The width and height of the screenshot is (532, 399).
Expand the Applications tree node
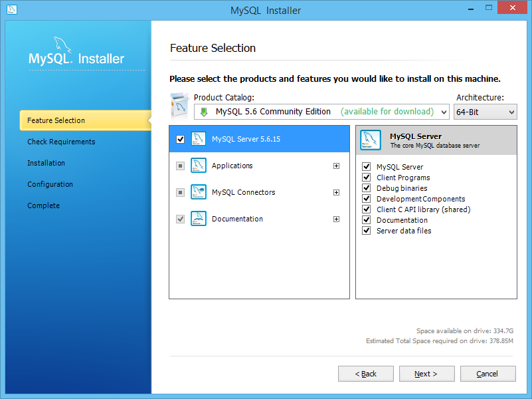(x=336, y=166)
